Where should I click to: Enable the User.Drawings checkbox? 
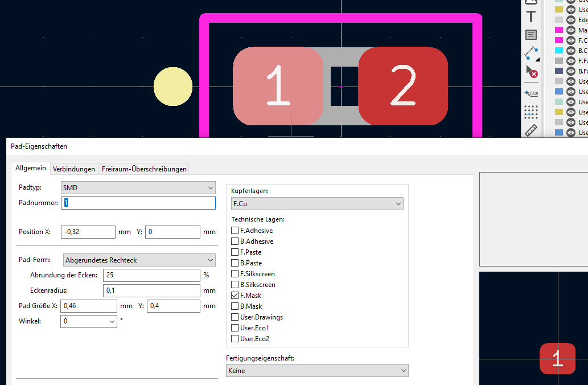(235, 317)
